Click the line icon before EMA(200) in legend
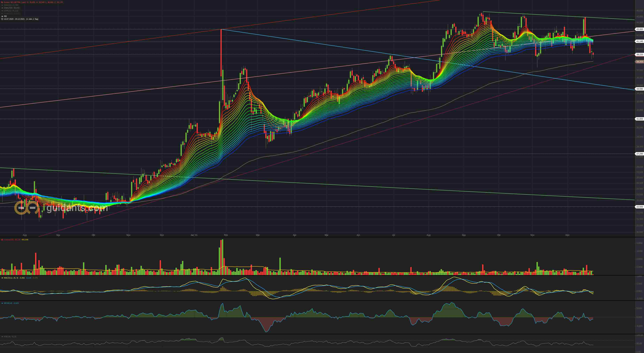Viewport: 644px width, 353px height. (2, 8)
